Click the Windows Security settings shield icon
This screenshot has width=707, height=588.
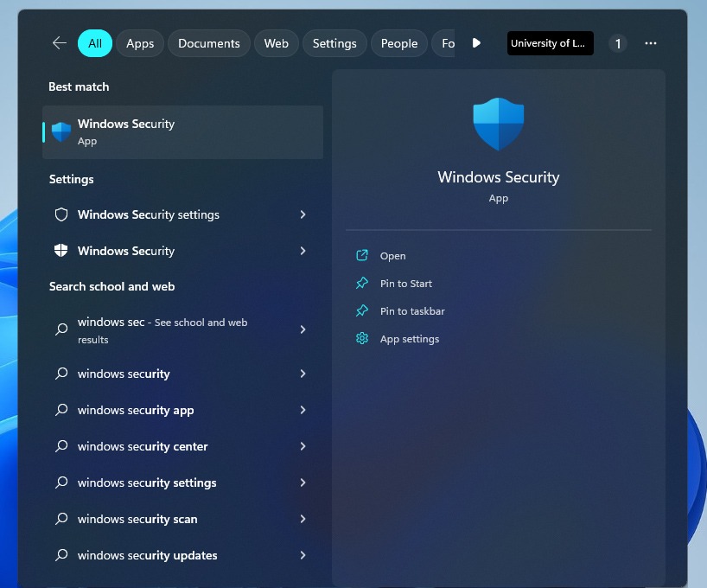coord(61,214)
